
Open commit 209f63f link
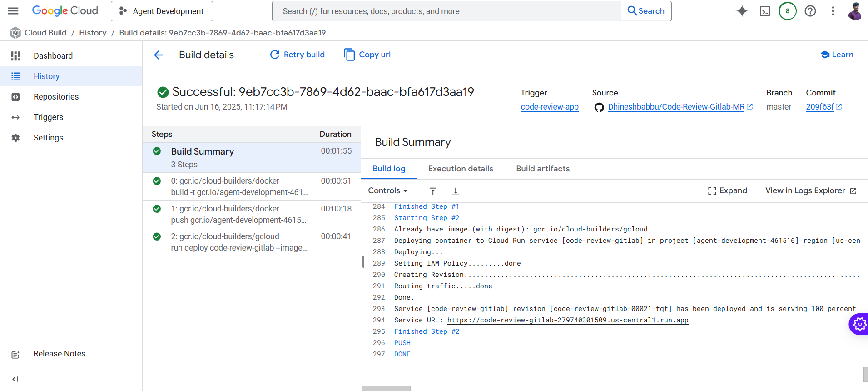pos(824,107)
